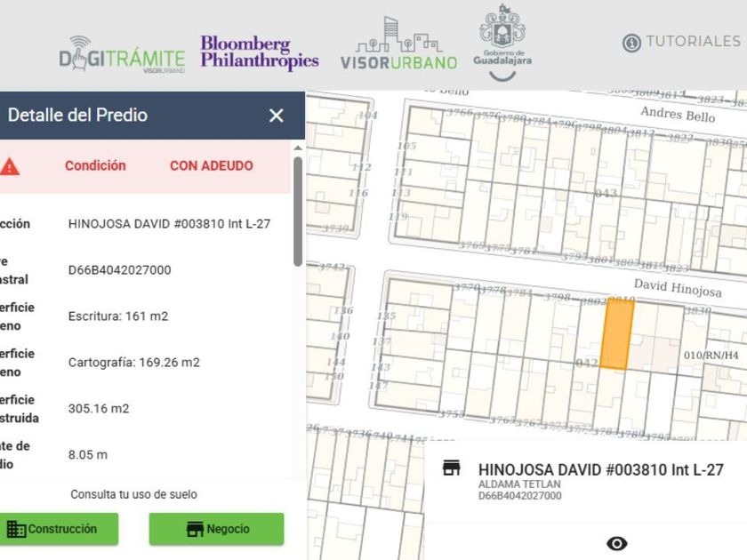Click the 010/RN/H4 zoning label on map
The width and height of the screenshot is (747, 560).
pos(711,356)
